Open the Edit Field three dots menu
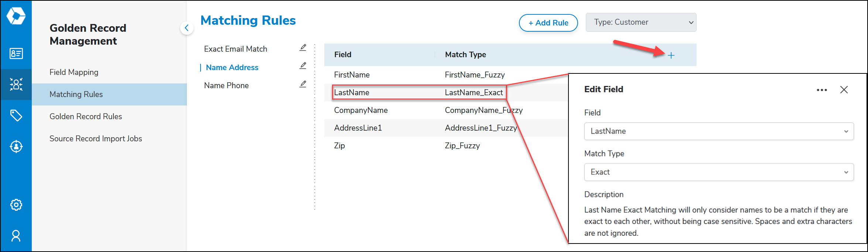868x252 pixels. click(x=822, y=90)
